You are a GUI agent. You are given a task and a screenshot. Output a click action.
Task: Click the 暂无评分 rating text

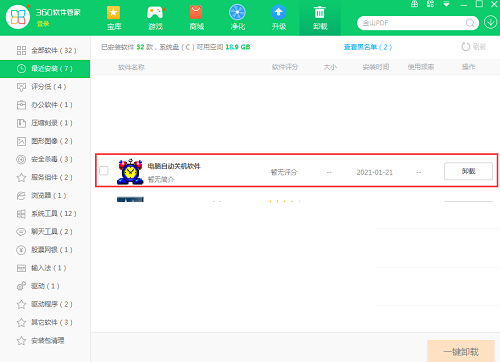tap(284, 172)
